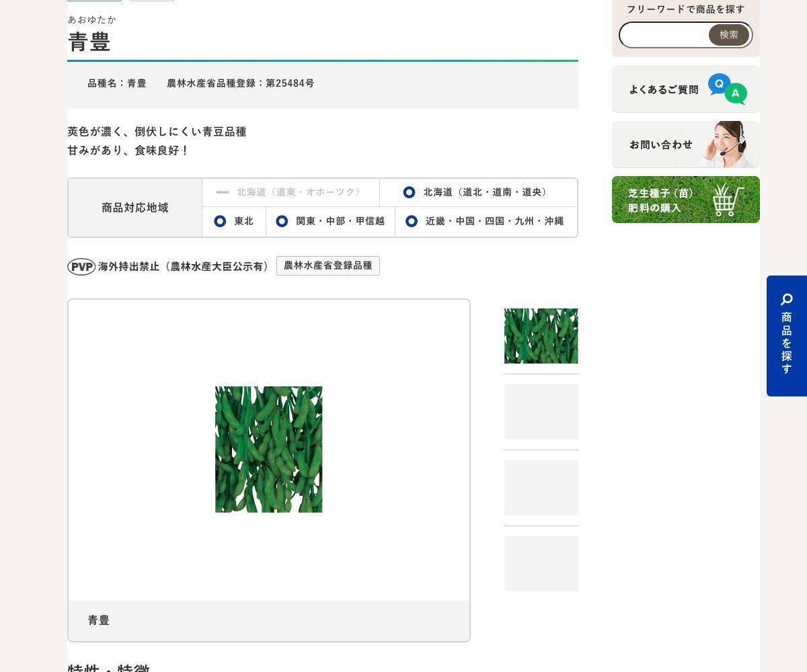The image size is (807, 672).
Task: Open the 芝生種子(苗)肥料の購入 banner
Action: pos(686,200)
